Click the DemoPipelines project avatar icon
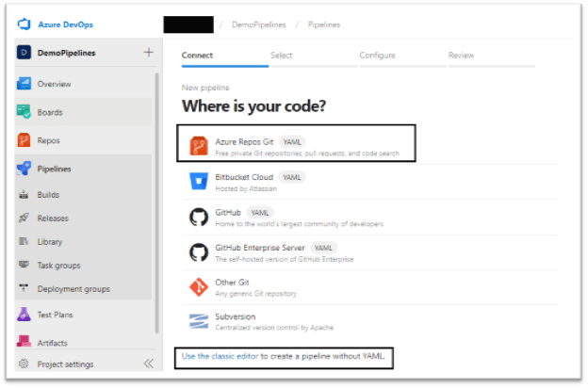Viewport: 588px width, 388px height. 24,53
